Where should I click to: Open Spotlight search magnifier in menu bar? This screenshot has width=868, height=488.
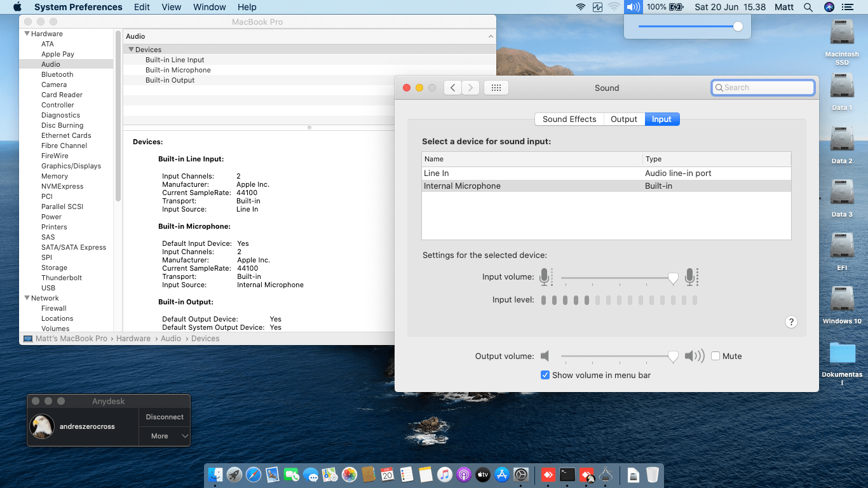[x=808, y=7]
